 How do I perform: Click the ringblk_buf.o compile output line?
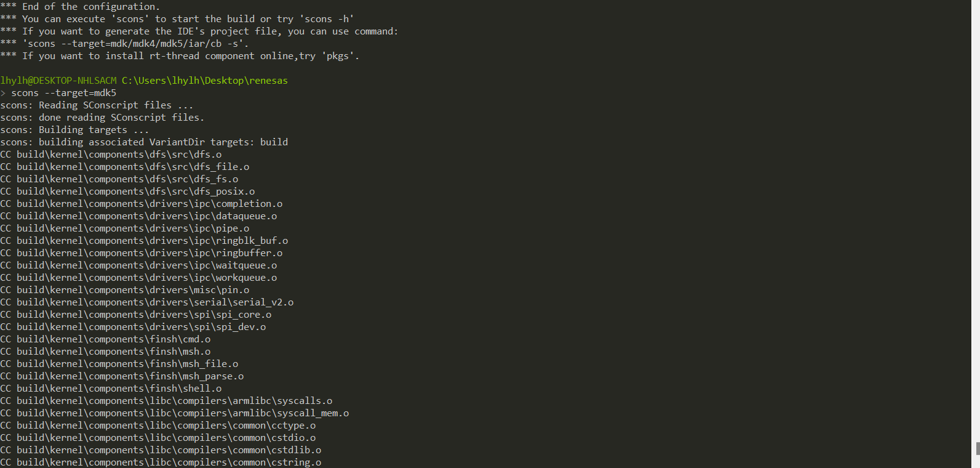(x=144, y=241)
